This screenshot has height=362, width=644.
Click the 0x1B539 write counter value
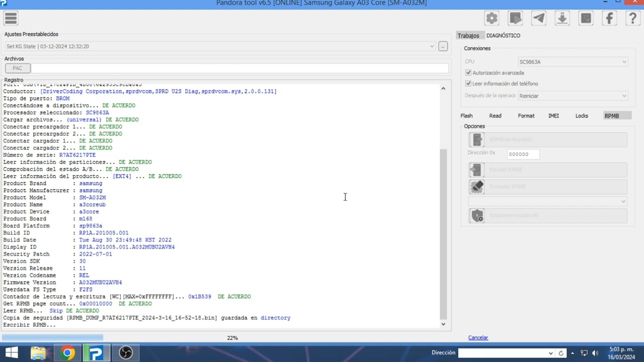[x=200, y=297]
